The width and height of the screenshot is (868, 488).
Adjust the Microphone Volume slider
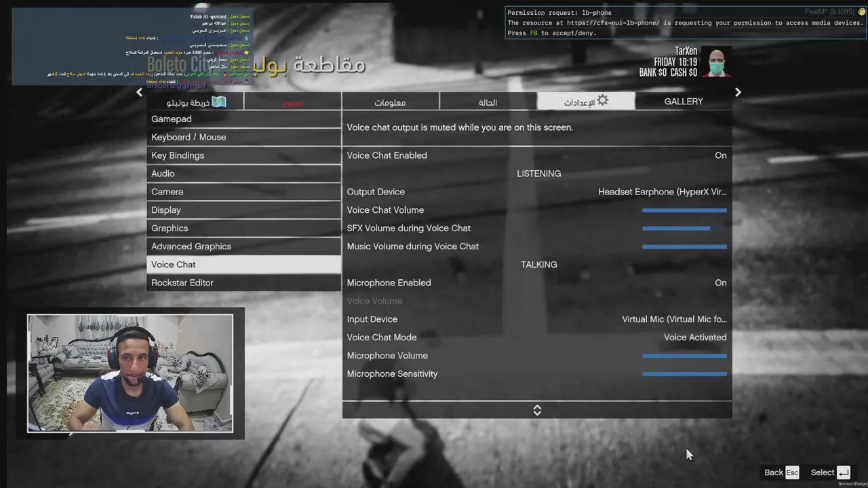684,356
